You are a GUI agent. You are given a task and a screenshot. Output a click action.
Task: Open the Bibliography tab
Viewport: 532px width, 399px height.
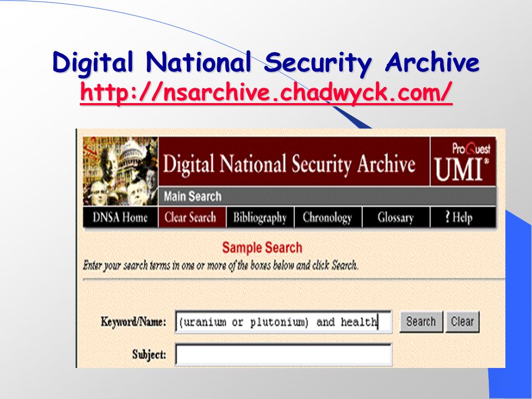[x=260, y=217]
